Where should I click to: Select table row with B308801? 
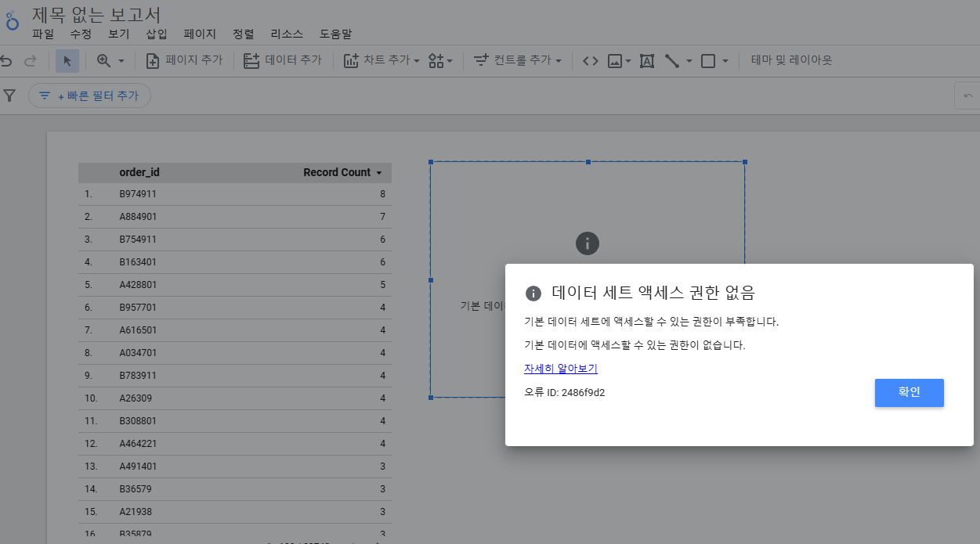235,421
